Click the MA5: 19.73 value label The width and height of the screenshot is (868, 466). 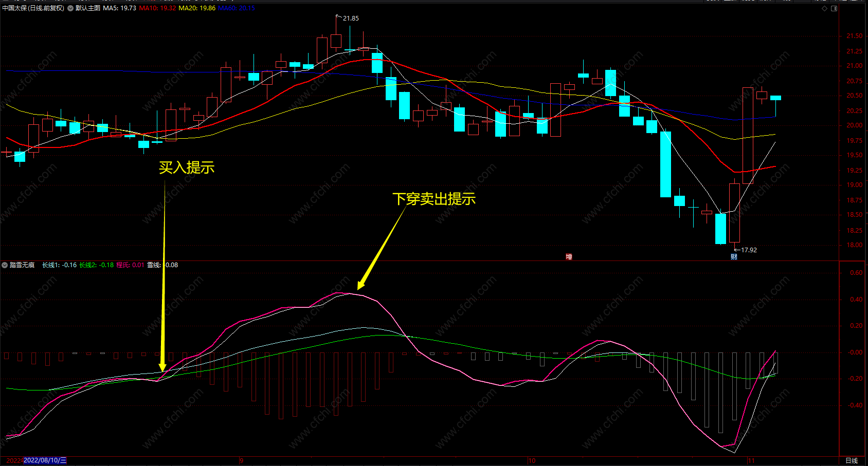120,8
